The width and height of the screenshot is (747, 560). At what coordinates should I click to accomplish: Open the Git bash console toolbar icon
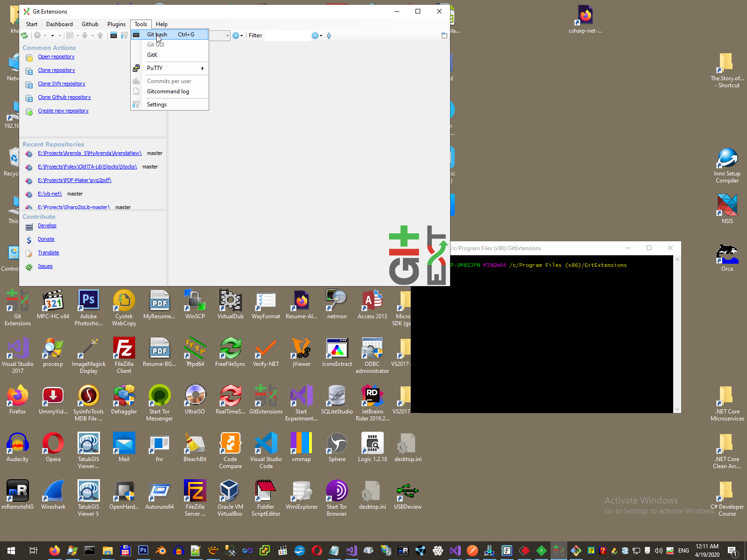pyautogui.click(x=113, y=35)
